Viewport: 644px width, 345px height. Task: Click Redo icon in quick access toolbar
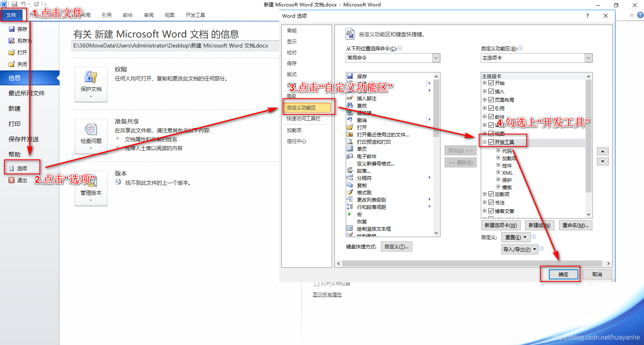tap(36, 4)
